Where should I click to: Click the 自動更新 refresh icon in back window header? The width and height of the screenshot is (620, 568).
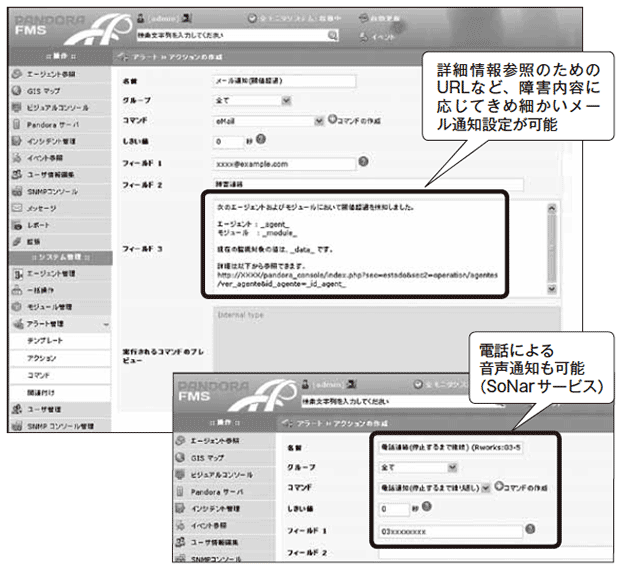point(363,18)
